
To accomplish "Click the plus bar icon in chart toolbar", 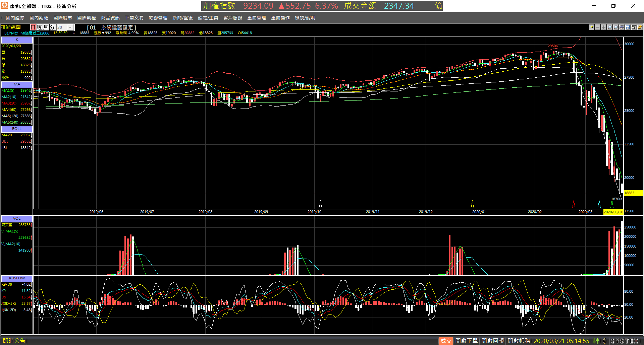I will pos(604,27).
